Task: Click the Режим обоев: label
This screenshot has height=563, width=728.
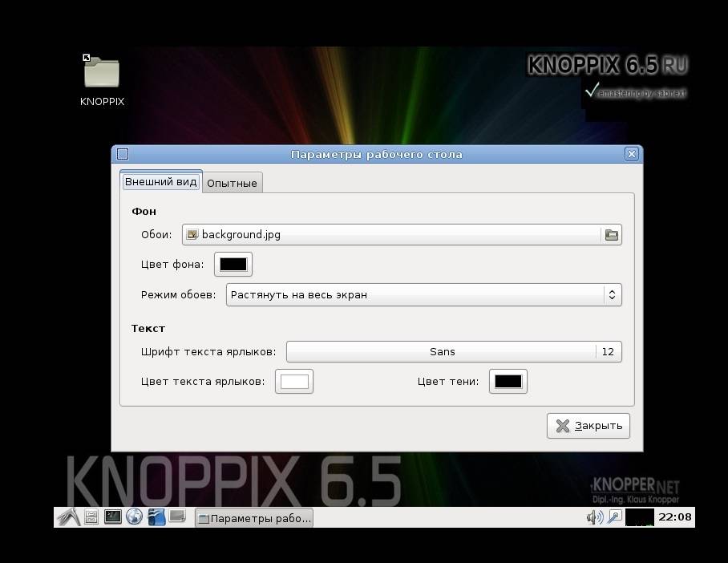Action: point(178,294)
